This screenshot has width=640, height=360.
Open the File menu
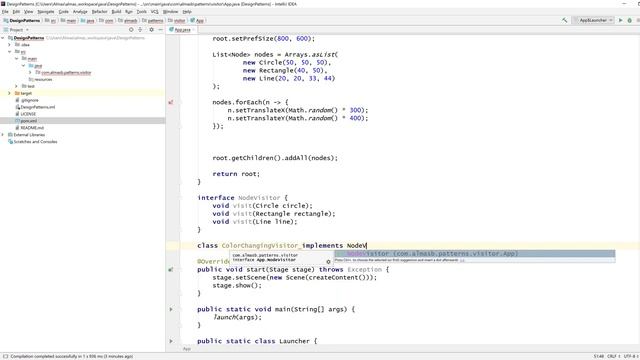point(5,12)
